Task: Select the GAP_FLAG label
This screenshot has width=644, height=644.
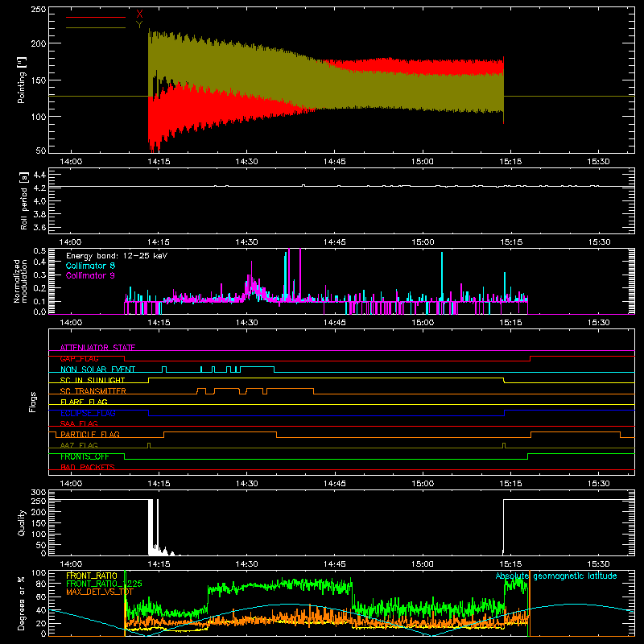Action: pos(79,358)
